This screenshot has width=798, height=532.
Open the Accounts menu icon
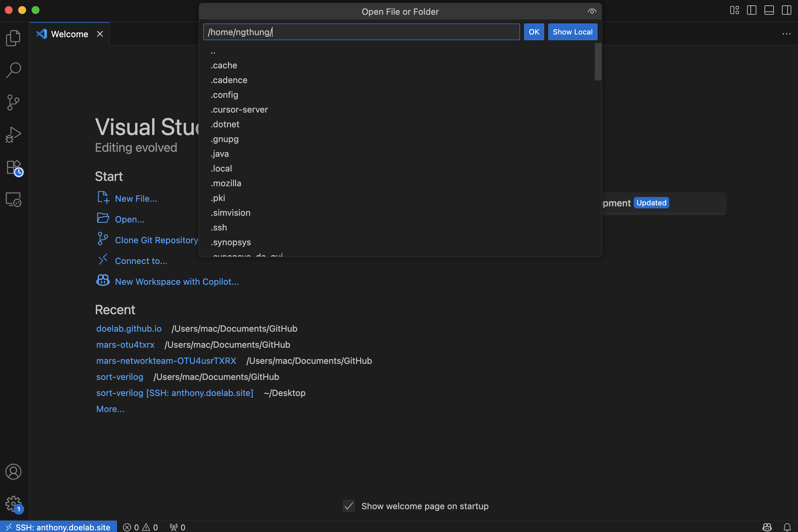14,472
